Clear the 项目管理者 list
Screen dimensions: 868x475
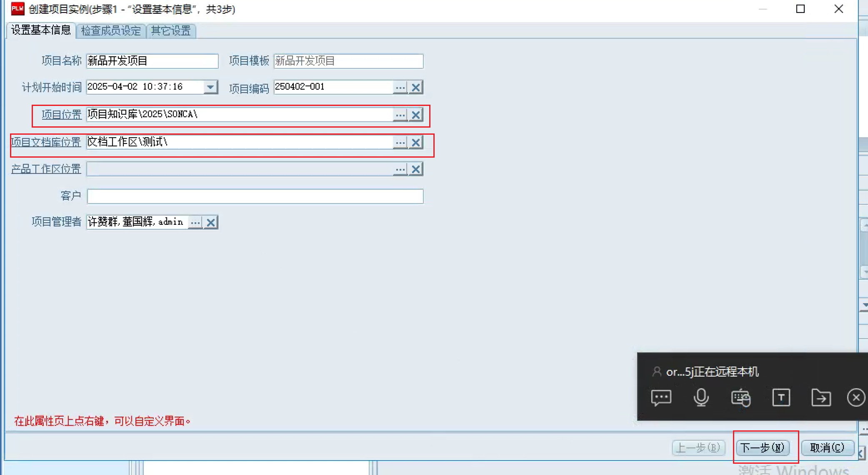click(x=211, y=222)
